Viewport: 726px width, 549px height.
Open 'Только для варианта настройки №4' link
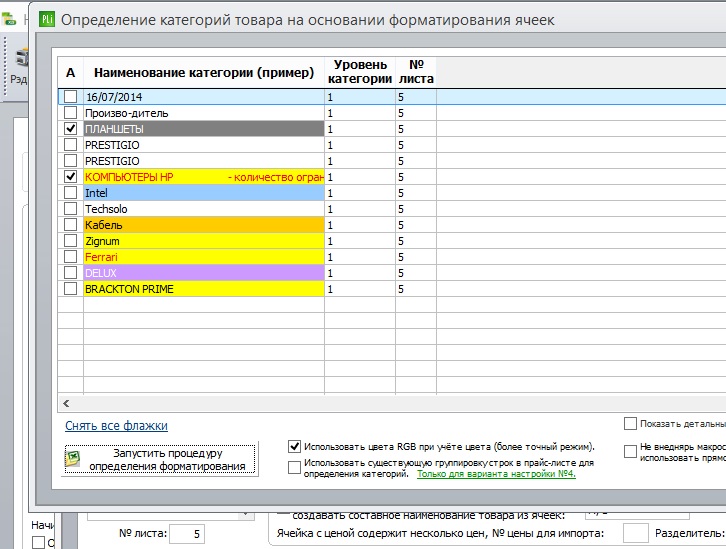[496, 474]
